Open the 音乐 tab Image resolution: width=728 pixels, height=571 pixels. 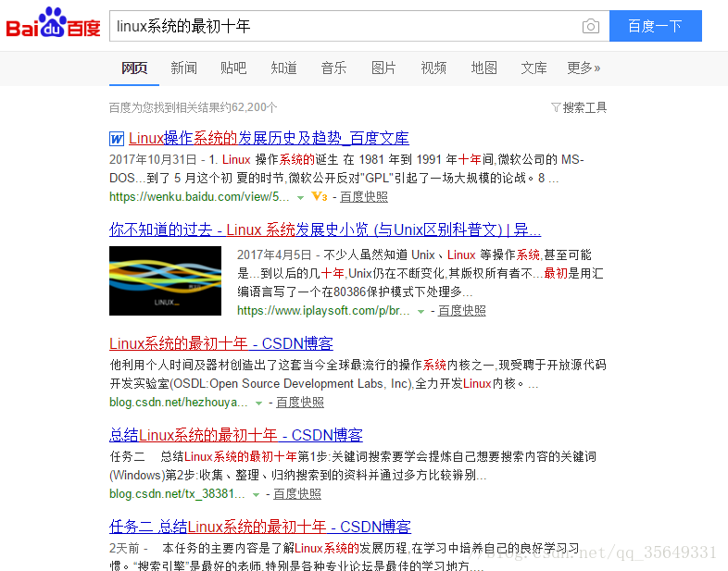click(333, 68)
